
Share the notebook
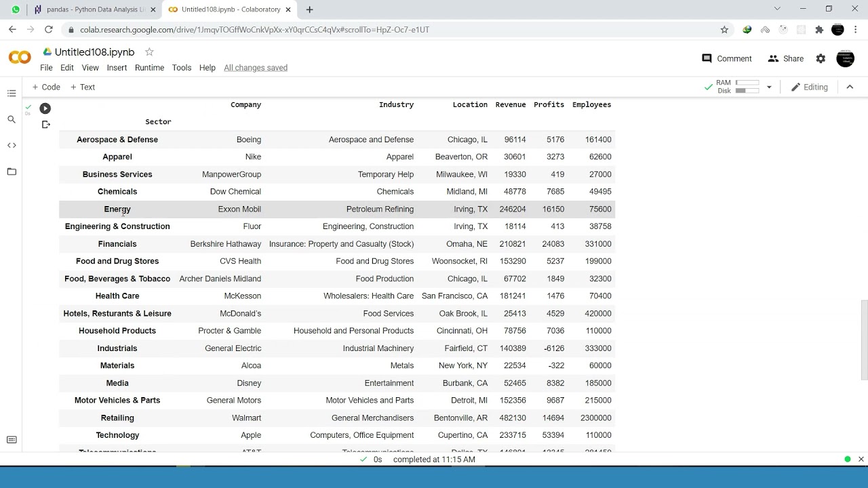point(785,59)
